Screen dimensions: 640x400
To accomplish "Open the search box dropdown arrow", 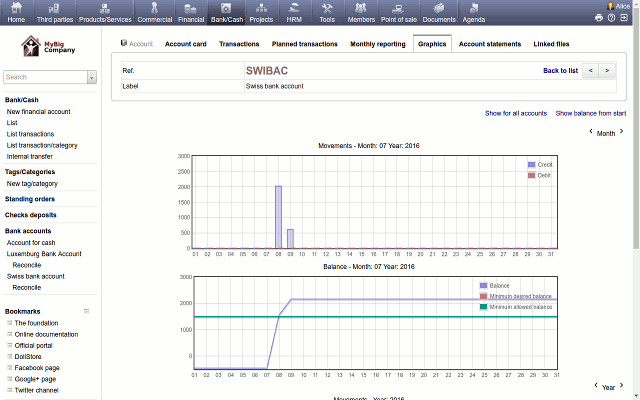I will 92,77.
